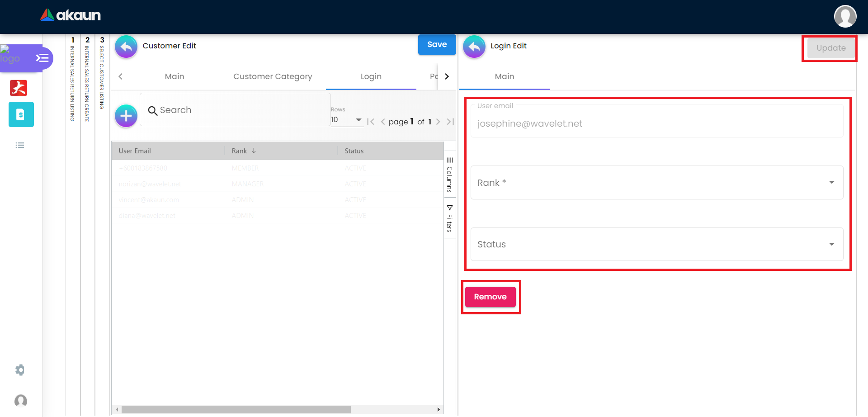Click the Save button

(437, 45)
